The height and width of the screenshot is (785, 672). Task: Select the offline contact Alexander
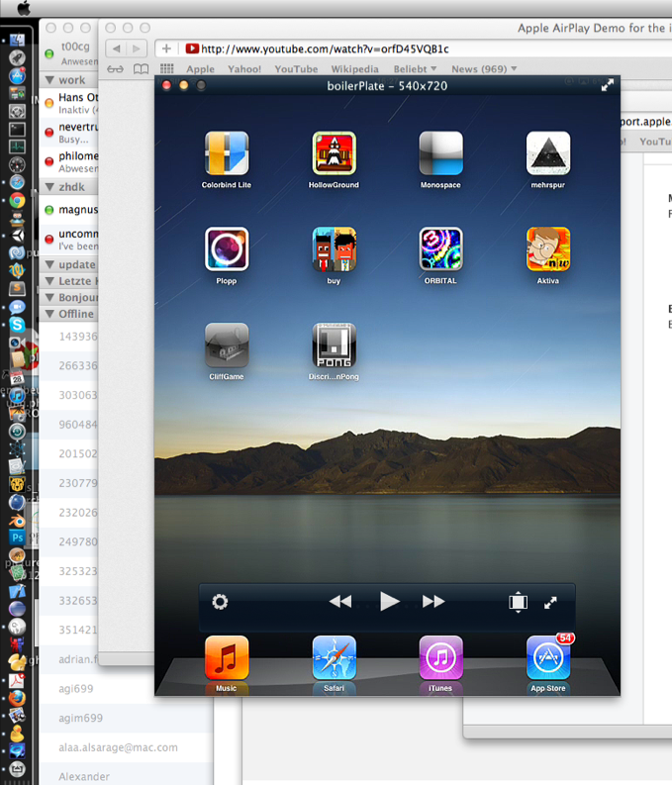click(x=126, y=776)
